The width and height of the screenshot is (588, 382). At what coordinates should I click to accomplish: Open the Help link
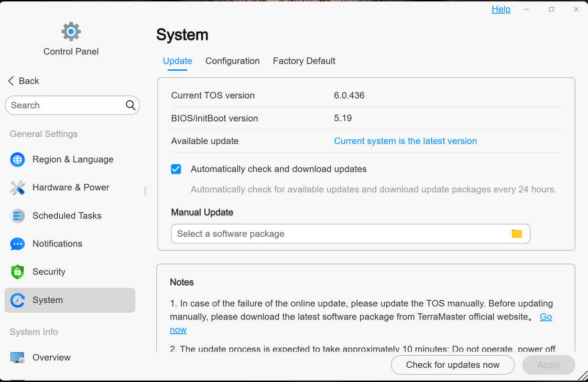(x=501, y=9)
